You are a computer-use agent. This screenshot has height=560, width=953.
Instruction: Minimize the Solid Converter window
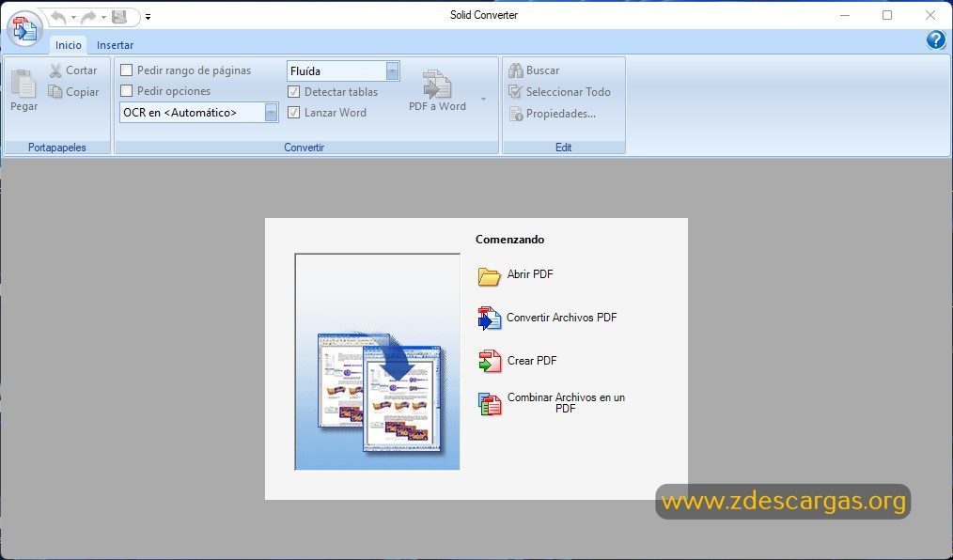click(845, 15)
